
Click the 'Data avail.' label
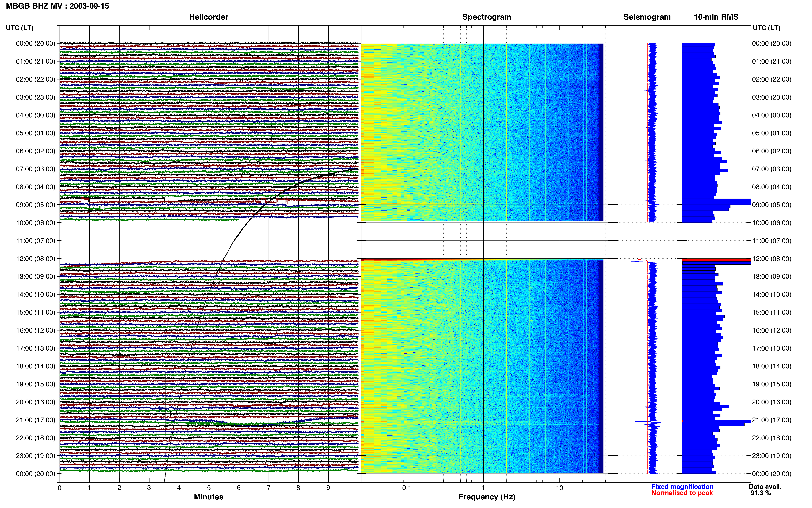(765, 486)
